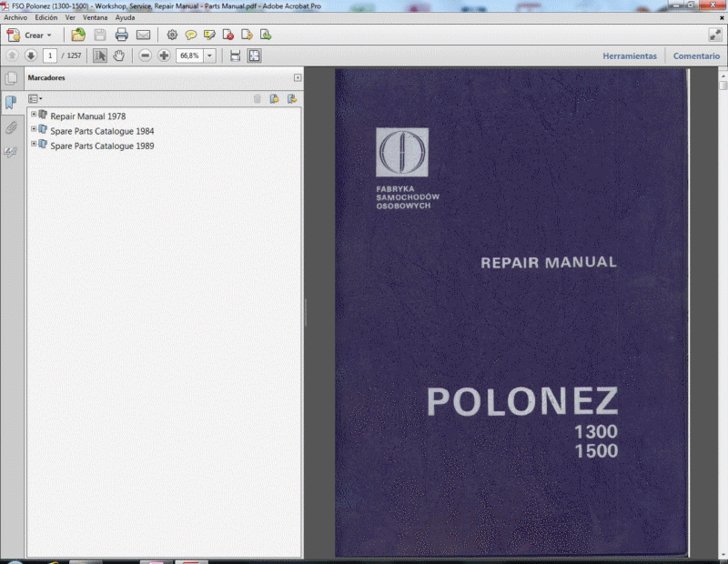Select the highlight text tool icon
The width and height of the screenshot is (728, 564).
point(209,35)
